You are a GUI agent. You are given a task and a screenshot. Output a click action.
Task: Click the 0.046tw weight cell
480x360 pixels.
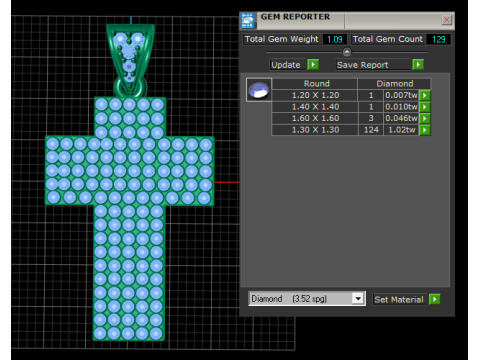tap(401, 118)
